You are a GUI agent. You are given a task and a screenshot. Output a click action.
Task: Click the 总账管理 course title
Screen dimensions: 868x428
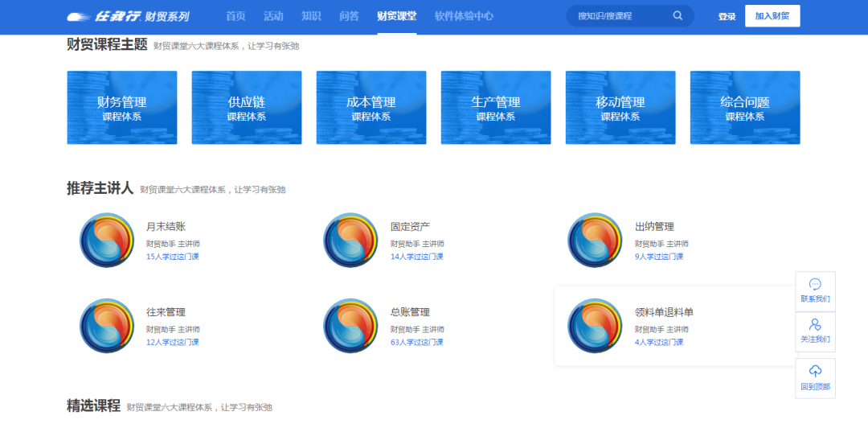tap(410, 312)
